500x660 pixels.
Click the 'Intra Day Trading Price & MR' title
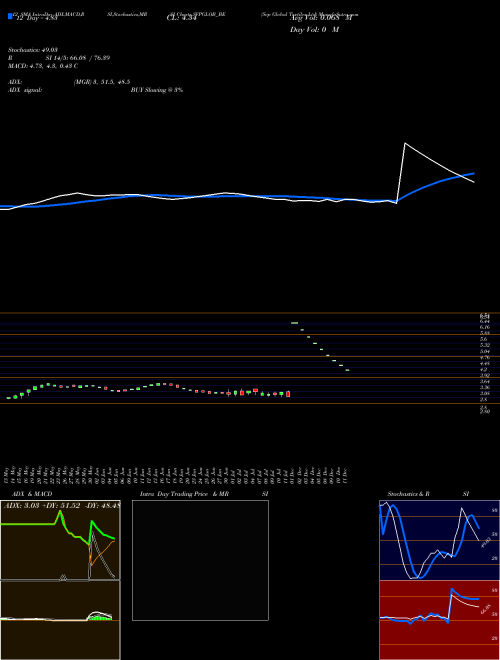pyautogui.click(x=185, y=494)
